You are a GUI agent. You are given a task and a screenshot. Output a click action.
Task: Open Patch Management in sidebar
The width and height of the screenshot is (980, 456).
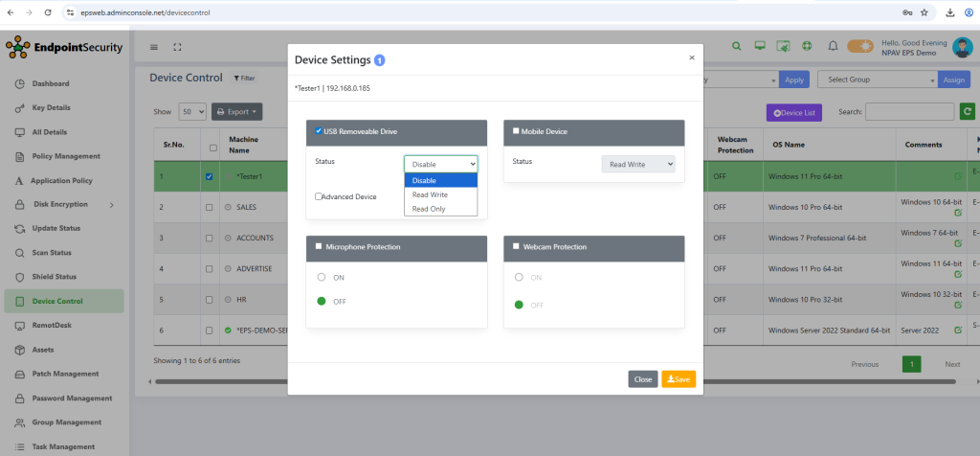click(x=64, y=374)
